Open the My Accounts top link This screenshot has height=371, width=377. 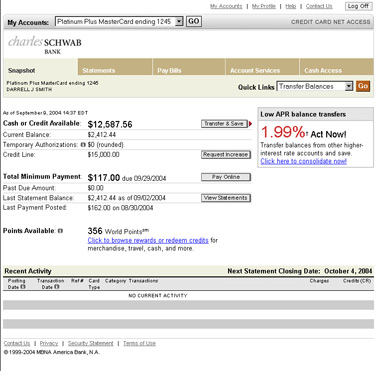click(x=226, y=6)
